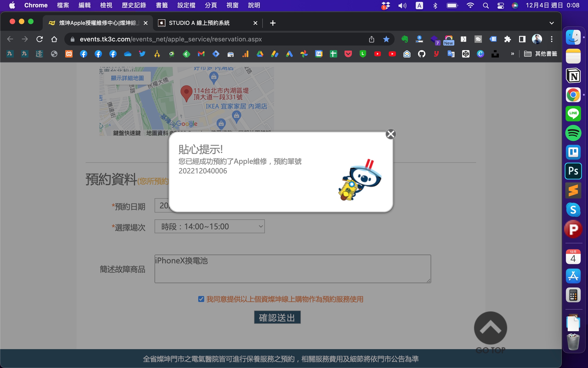Bookmark this page with star icon
Image resolution: width=588 pixels, height=368 pixels.
click(386, 39)
